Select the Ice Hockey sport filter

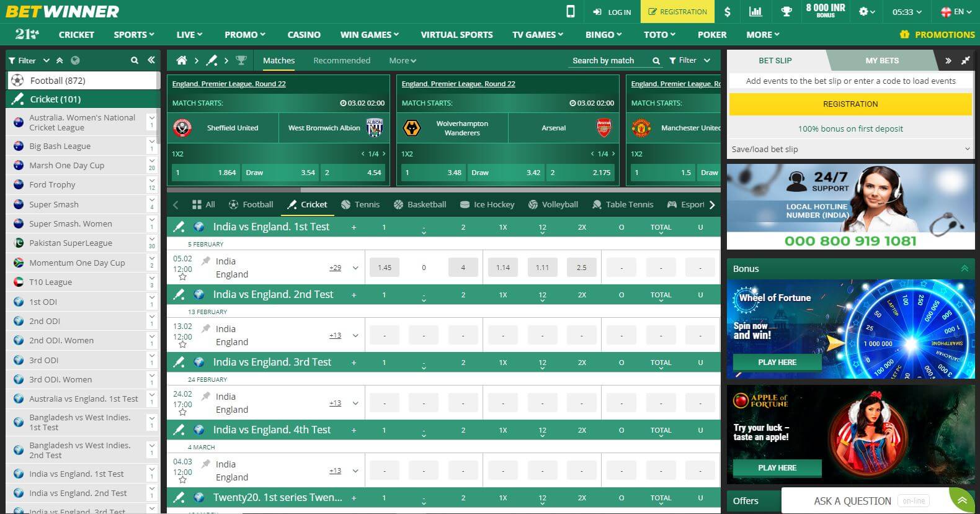click(488, 204)
